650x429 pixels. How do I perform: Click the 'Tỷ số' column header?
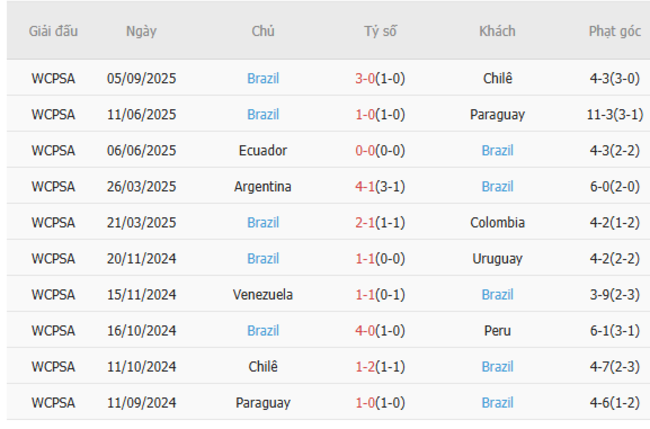[380, 31]
